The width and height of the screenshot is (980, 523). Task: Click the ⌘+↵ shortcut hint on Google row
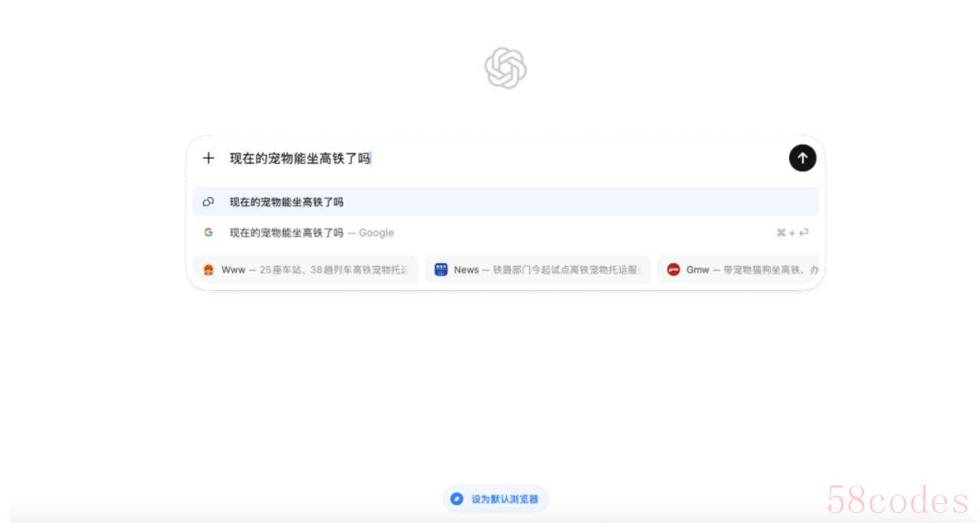(x=792, y=232)
